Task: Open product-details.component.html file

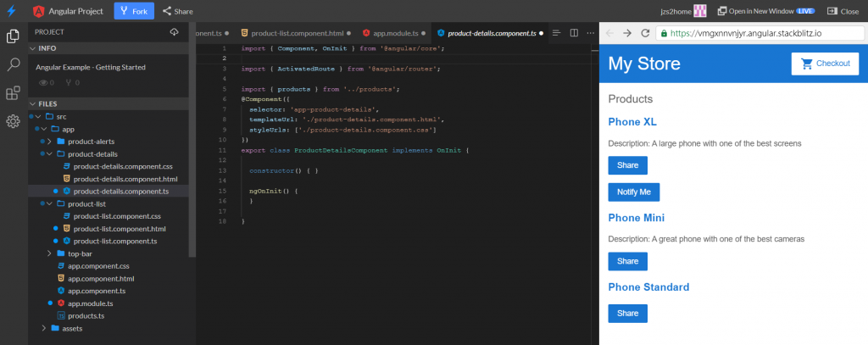Action: coord(125,179)
